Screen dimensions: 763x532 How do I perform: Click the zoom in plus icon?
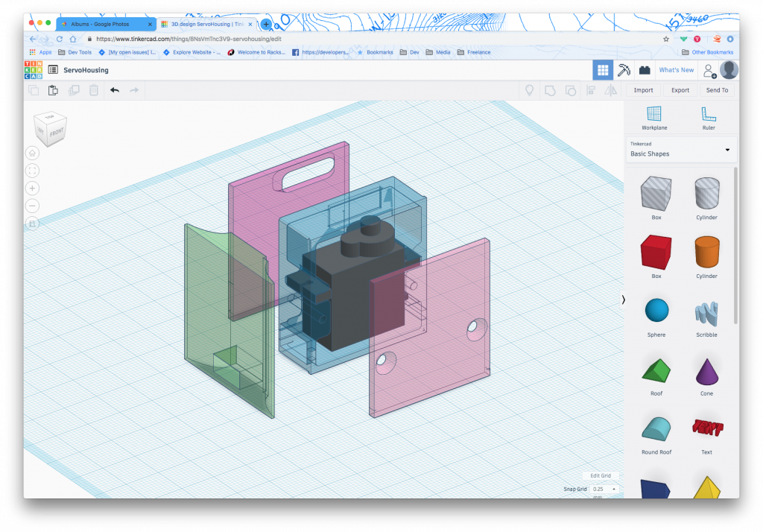33,188
